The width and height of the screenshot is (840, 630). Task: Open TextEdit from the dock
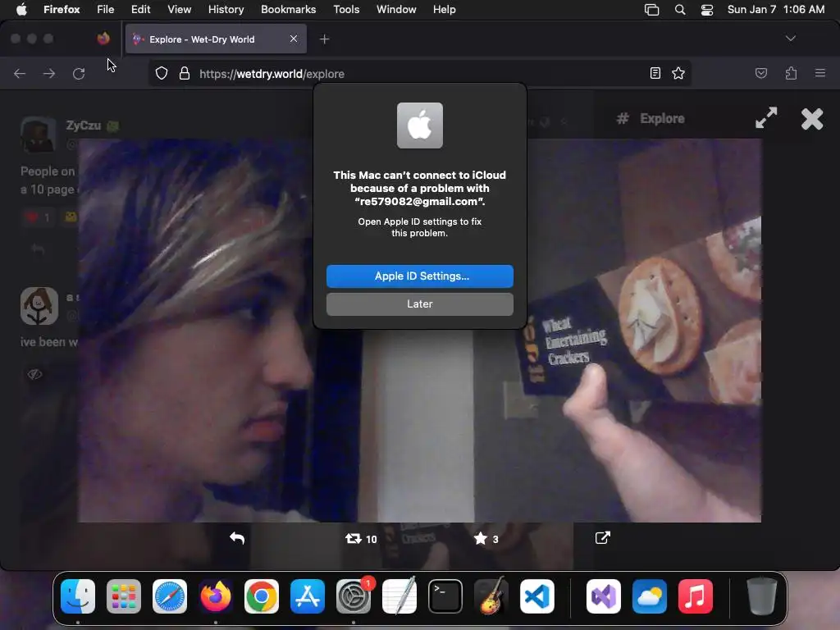[x=399, y=596]
